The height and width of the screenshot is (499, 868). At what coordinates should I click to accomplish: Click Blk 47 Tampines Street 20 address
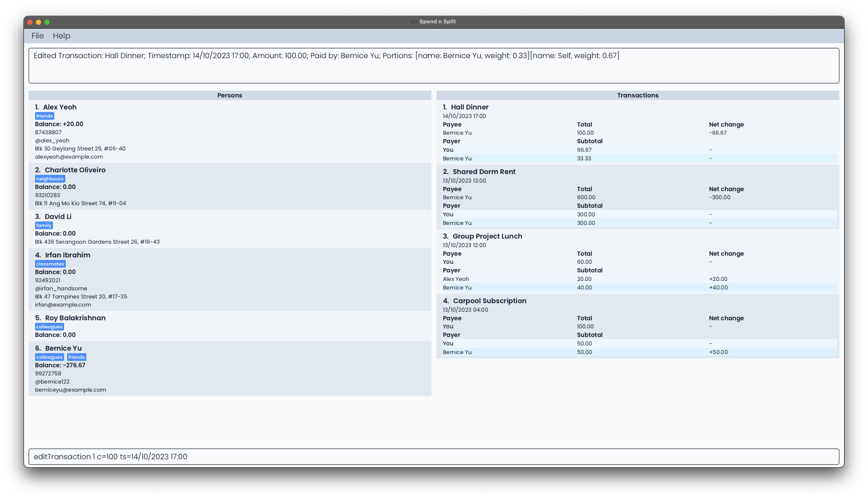point(81,297)
